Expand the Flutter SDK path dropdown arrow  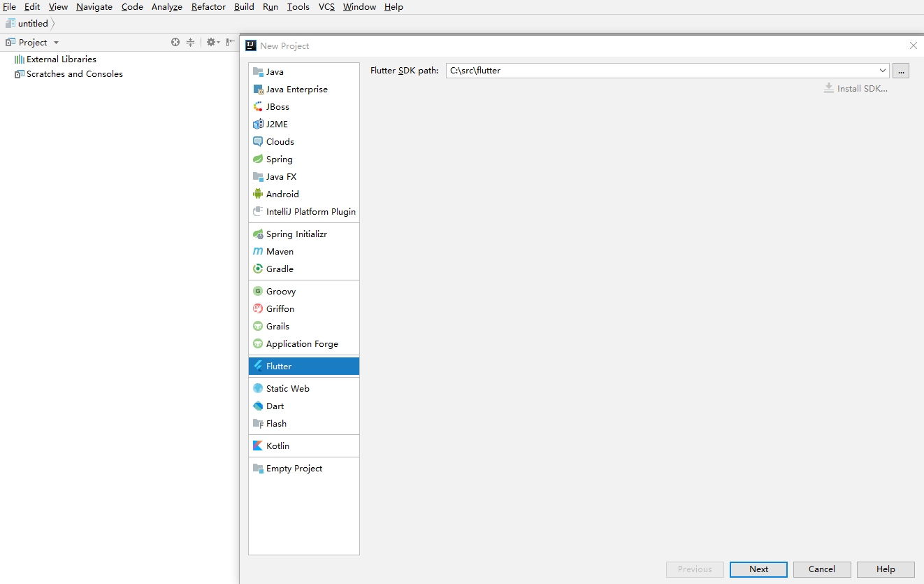click(883, 71)
